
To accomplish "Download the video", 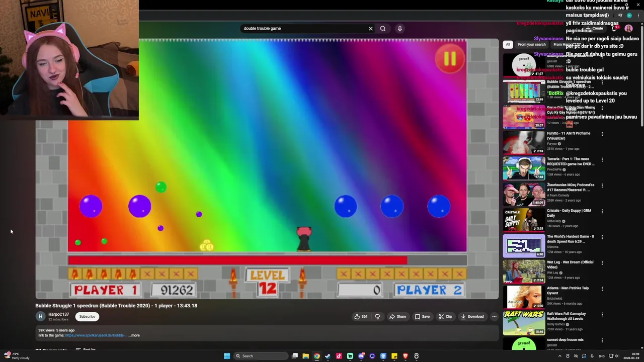I will click(472, 317).
